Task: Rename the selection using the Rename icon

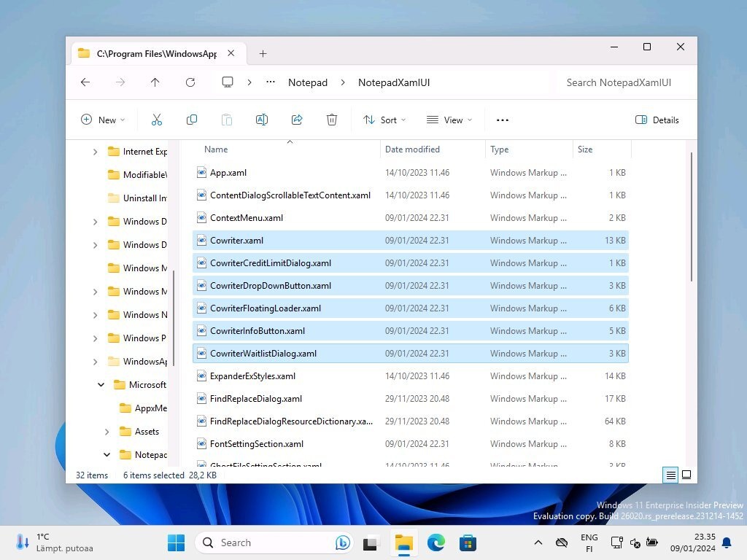Action: (261, 120)
